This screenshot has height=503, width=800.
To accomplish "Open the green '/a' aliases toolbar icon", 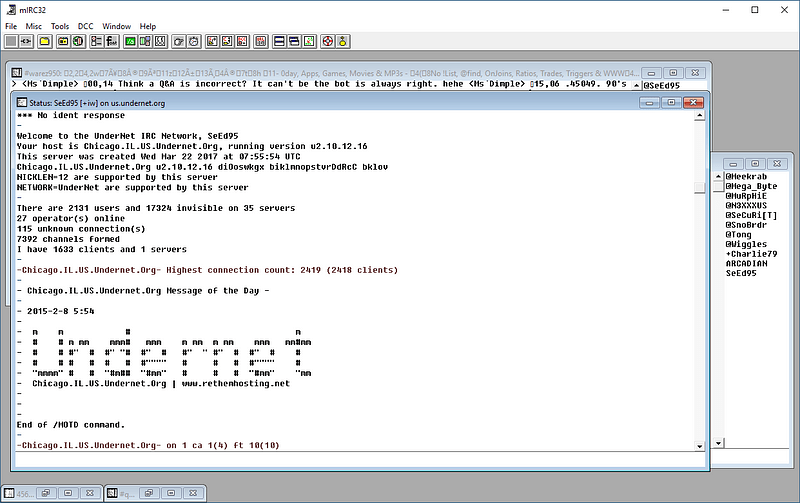I will coord(130,41).
